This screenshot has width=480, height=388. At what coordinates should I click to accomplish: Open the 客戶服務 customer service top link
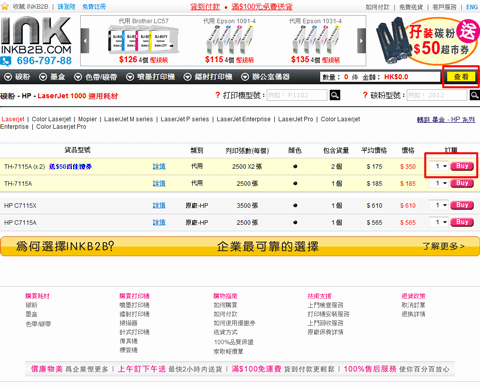[444, 7]
